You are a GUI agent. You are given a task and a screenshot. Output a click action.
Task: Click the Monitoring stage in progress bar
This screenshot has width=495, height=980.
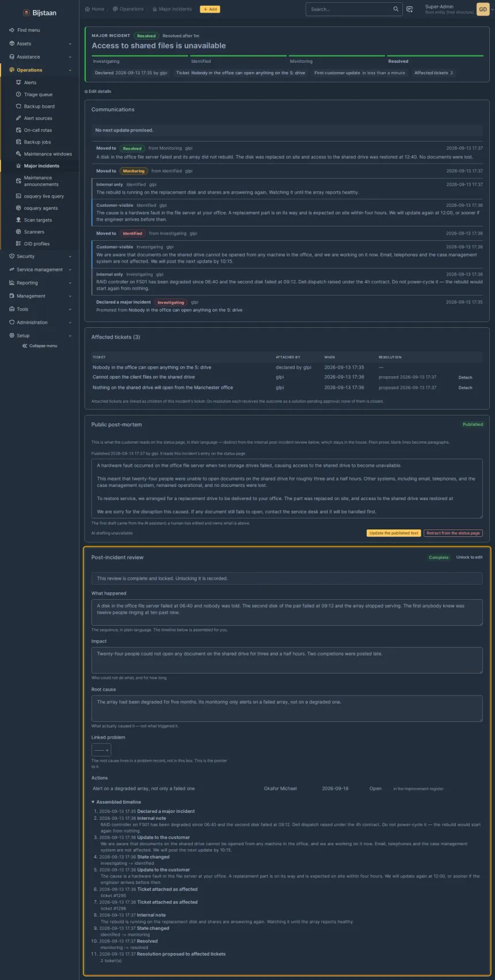click(337, 59)
